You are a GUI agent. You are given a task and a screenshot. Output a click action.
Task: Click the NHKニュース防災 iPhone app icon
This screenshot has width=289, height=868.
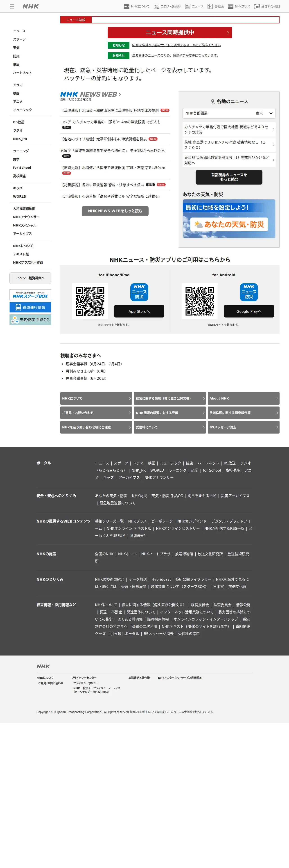click(x=139, y=292)
